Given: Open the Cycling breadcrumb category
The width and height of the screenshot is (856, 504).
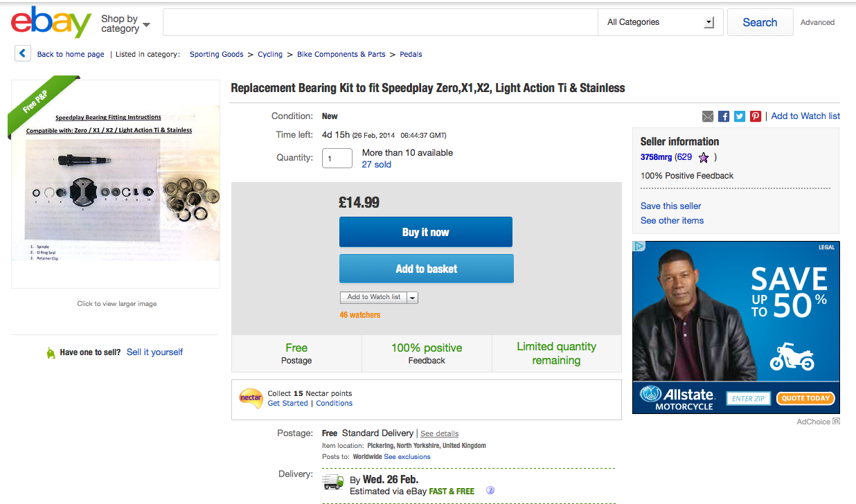Looking at the screenshot, I should tap(270, 54).
